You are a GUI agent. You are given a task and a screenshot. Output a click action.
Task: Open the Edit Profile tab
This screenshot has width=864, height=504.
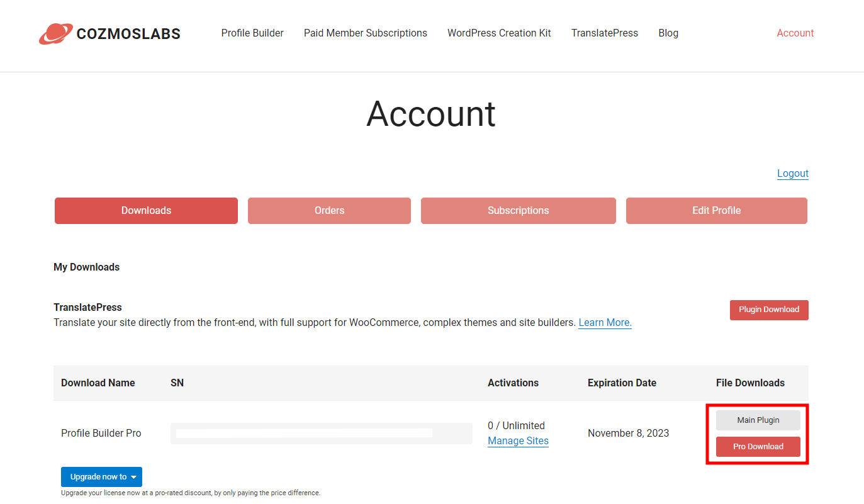(717, 211)
